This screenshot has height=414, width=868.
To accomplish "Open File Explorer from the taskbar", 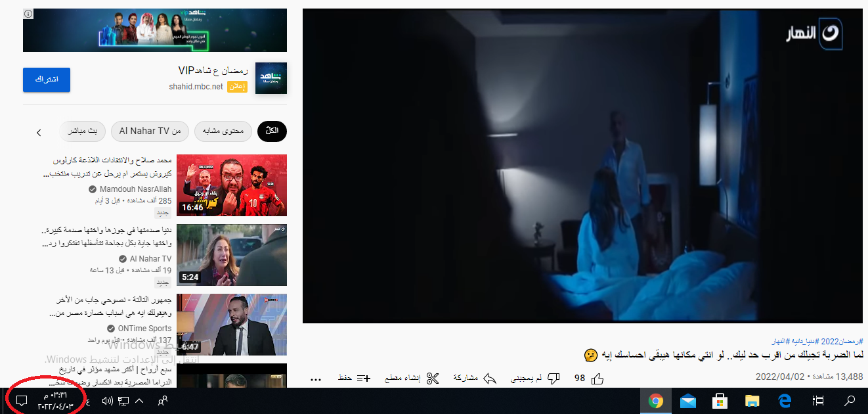I will pos(752,401).
